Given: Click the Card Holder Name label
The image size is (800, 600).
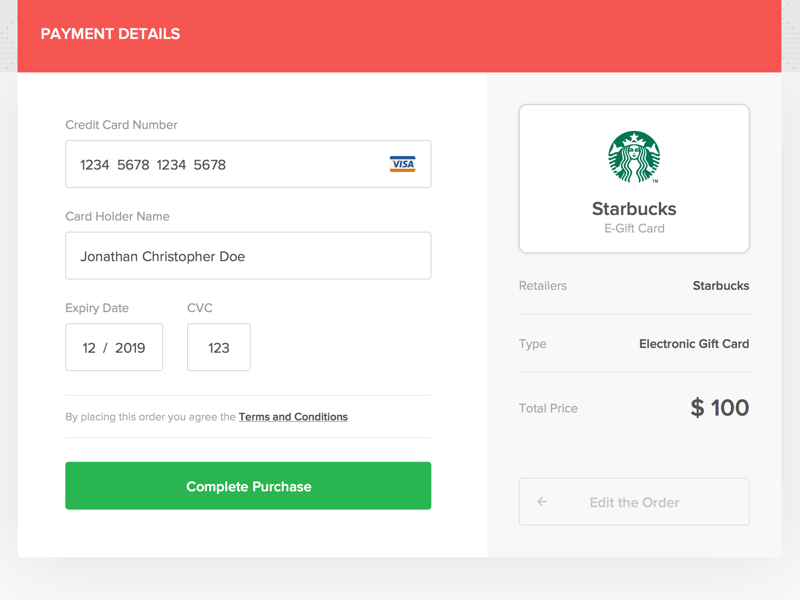Looking at the screenshot, I should click(117, 216).
